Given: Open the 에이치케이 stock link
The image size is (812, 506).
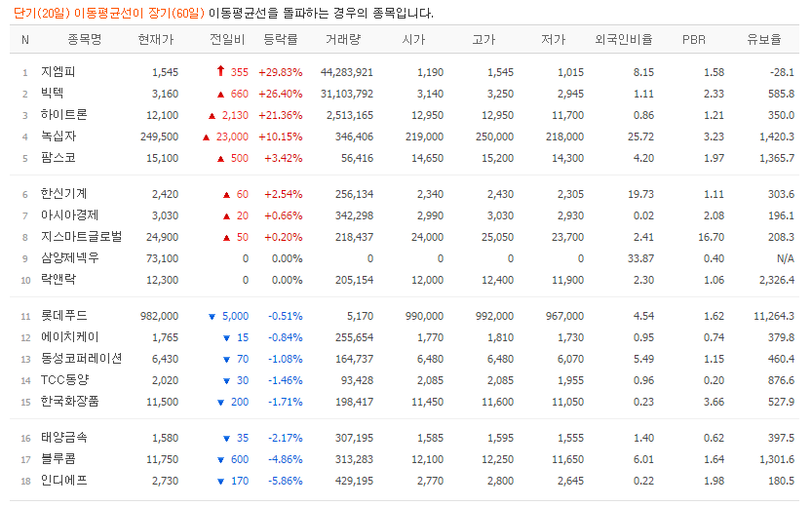Looking at the screenshot, I should click(x=69, y=337).
